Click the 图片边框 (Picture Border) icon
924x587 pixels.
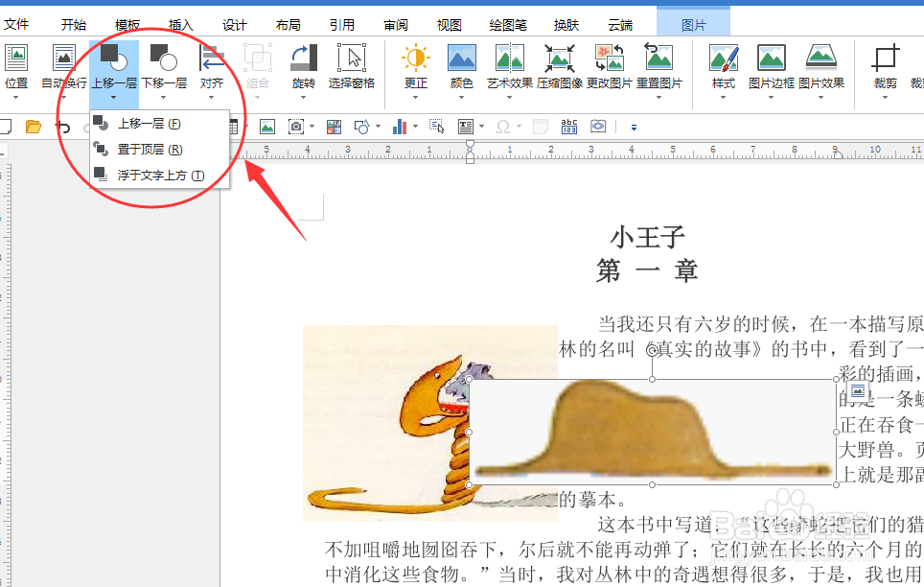(x=772, y=58)
